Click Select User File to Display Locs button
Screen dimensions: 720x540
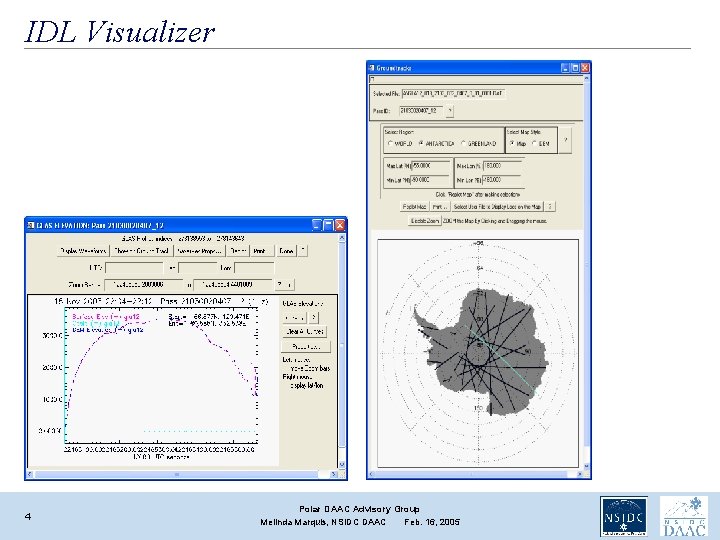coord(497,207)
